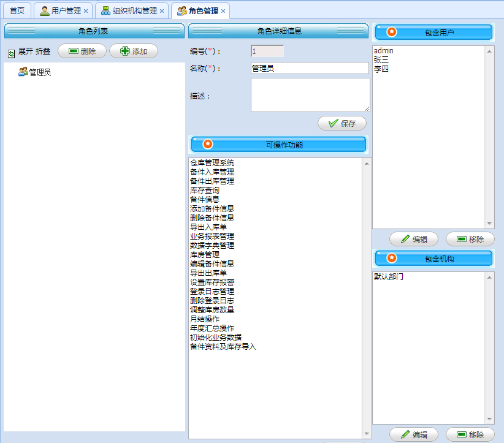Click the star icon on 可操作功能 header
This screenshot has height=443, width=504.
coord(208,144)
